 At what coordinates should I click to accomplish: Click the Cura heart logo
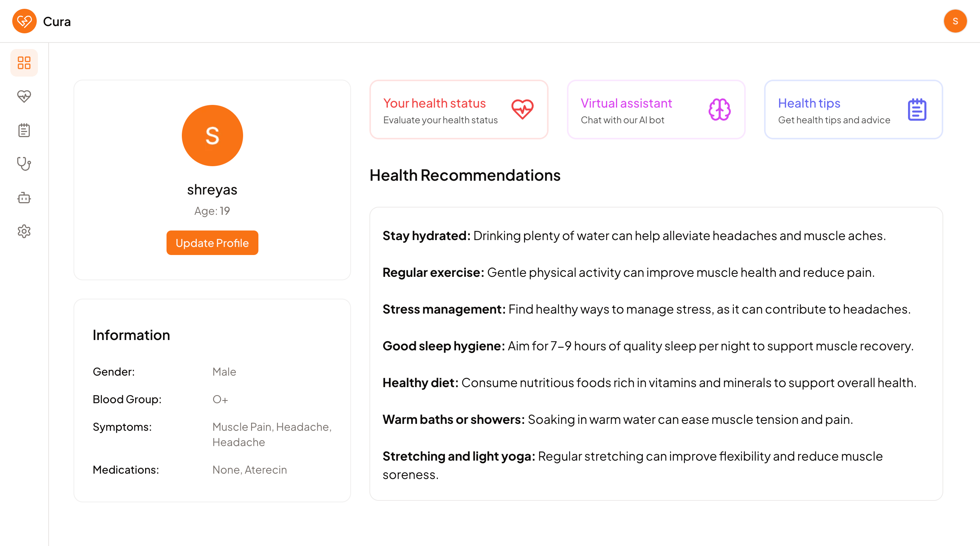click(x=24, y=21)
